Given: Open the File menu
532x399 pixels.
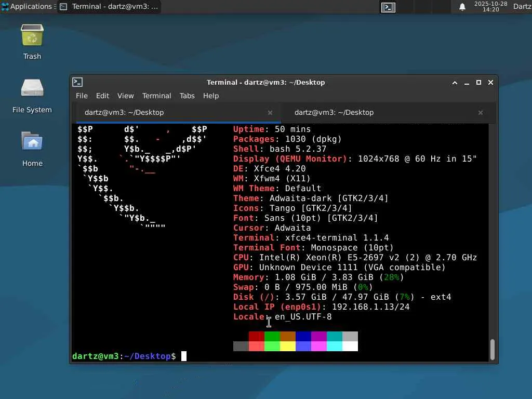Looking at the screenshot, I should [82, 96].
